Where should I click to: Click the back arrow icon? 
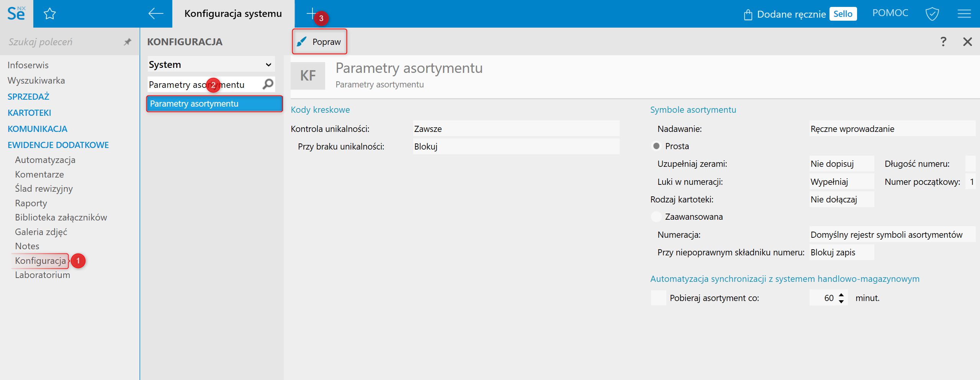point(155,14)
